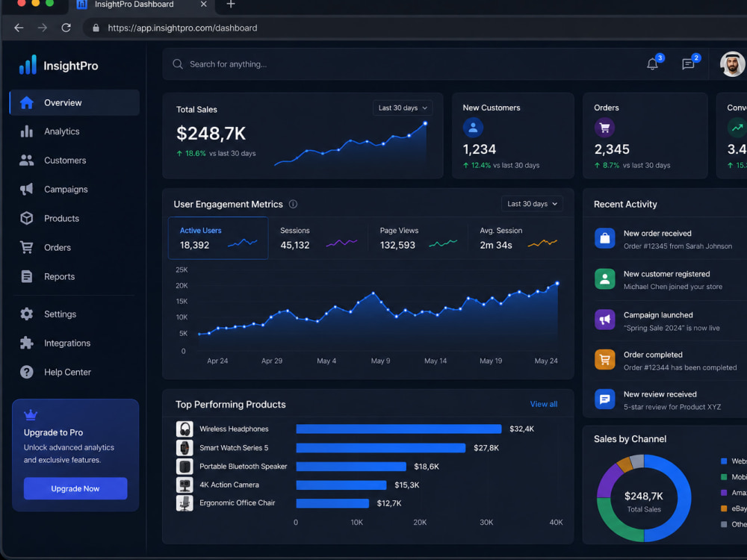Viewport: 747px width, 560px height.
Task: Click the Orders card cart icon
Action: click(604, 128)
